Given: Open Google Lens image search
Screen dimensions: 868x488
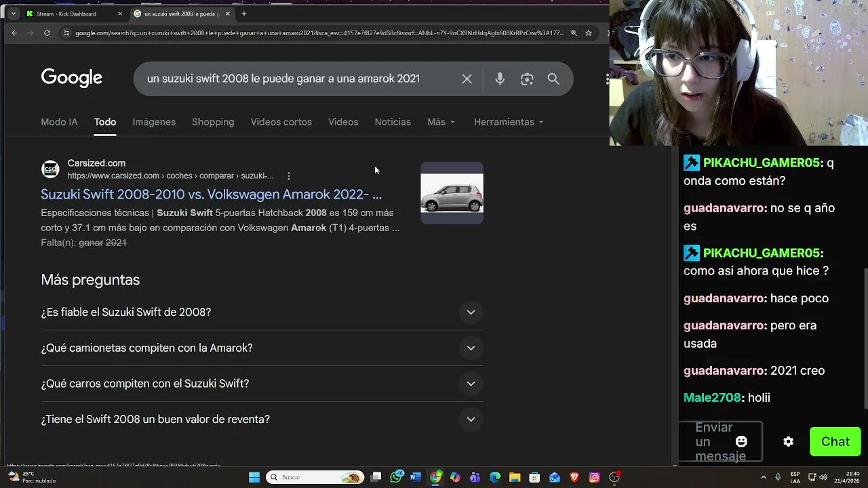Looking at the screenshot, I should point(527,79).
